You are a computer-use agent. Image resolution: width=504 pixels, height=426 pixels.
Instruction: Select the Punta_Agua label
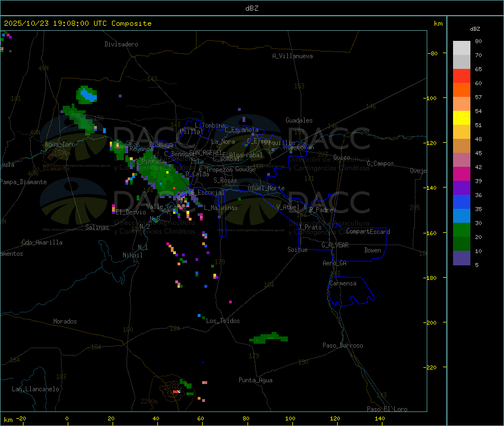tap(255, 380)
